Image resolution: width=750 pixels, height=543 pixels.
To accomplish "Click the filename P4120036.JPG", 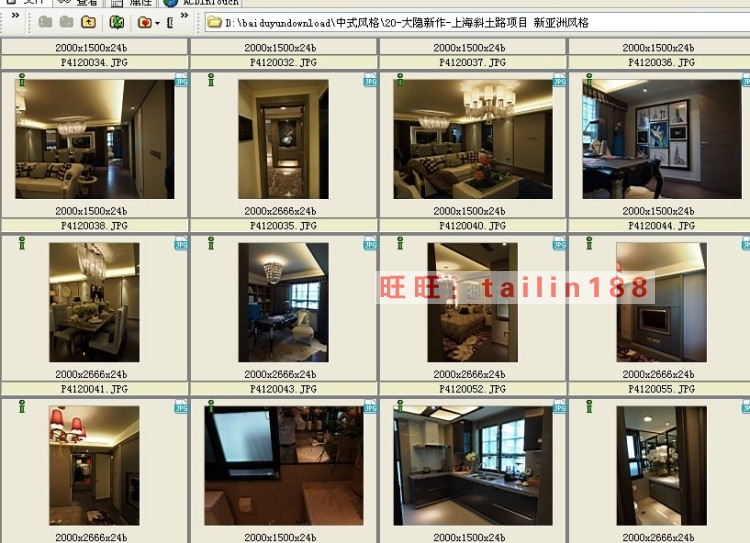I will coord(662,63).
